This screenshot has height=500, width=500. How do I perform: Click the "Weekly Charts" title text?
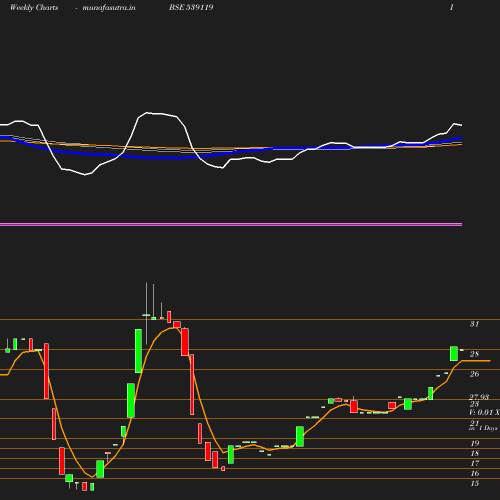click(34, 7)
